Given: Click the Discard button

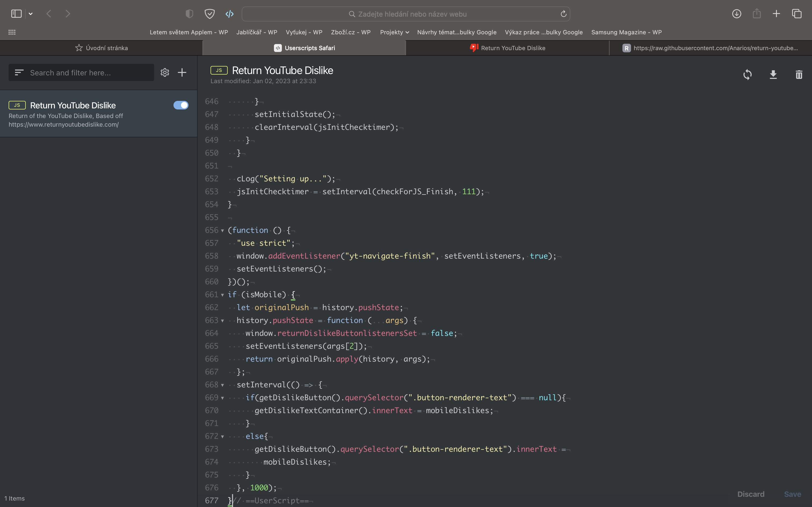Looking at the screenshot, I should (751, 494).
